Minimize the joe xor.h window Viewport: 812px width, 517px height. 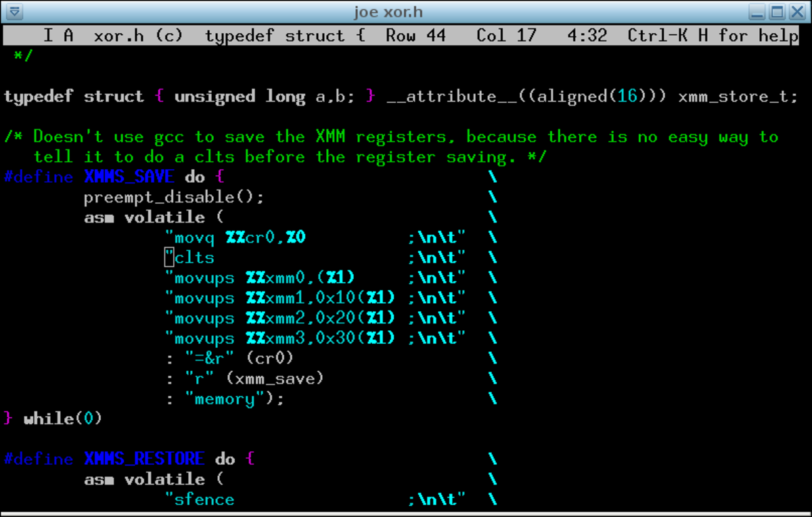coord(757,12)
